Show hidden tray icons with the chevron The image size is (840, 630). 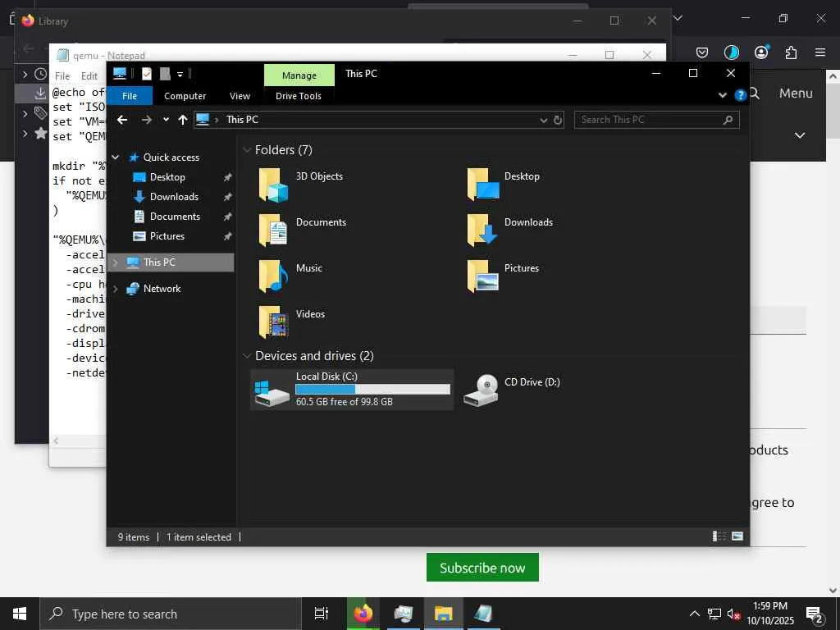(x=694, y=614)
